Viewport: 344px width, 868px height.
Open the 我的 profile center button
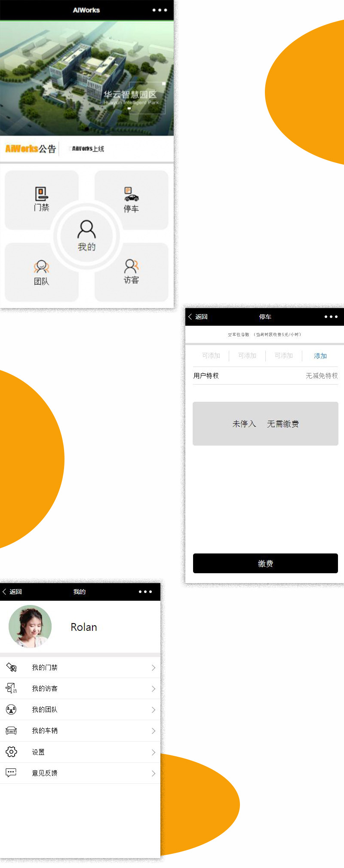pyautogui.click(x=86, y=235)
